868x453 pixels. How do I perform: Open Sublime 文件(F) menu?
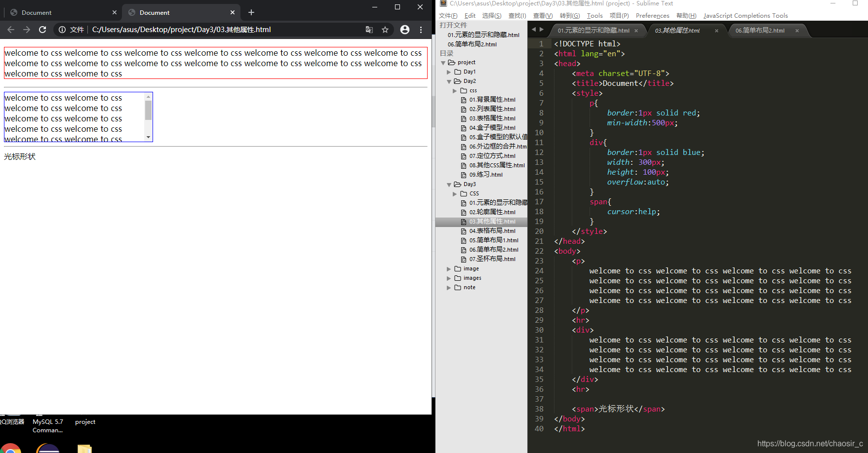[448, 16]
